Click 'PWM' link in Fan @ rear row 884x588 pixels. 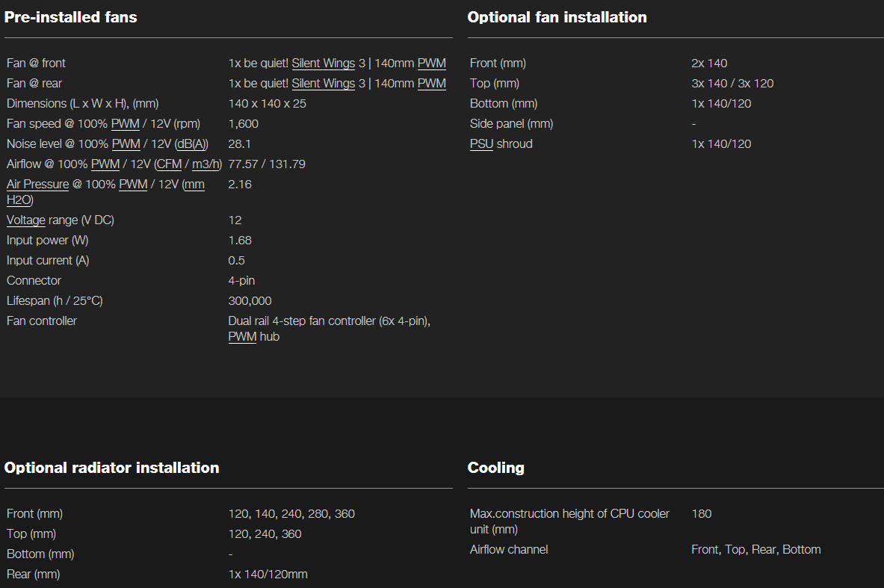[431, 84]
